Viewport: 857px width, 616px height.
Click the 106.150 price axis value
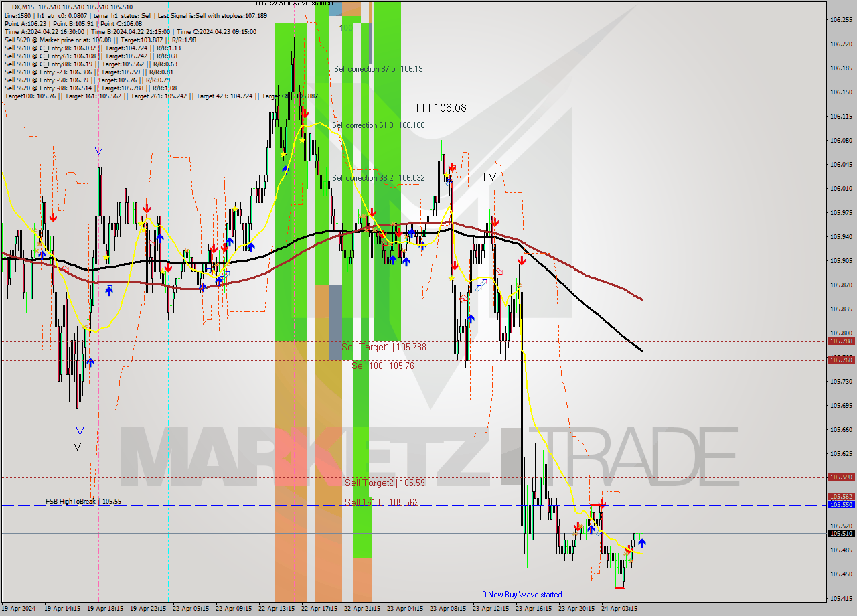841,92
